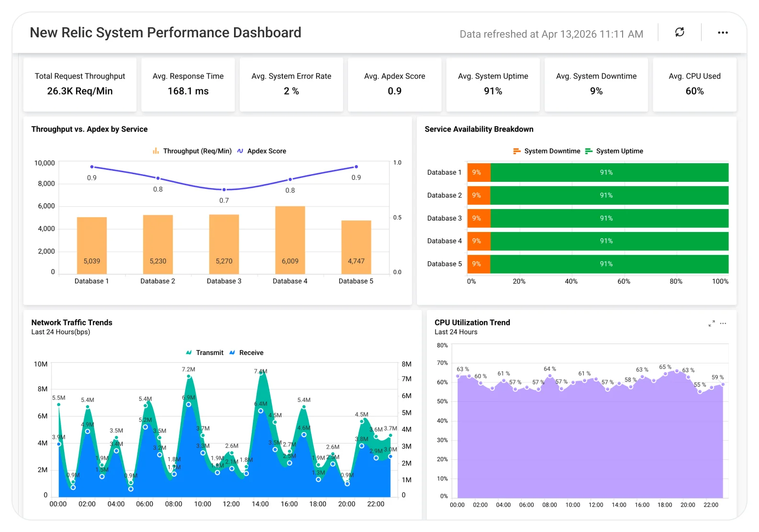This screenshot has width=759, height=532.
Task: Click the 7.2M transmit peak data point
Action: click(189, 377)
